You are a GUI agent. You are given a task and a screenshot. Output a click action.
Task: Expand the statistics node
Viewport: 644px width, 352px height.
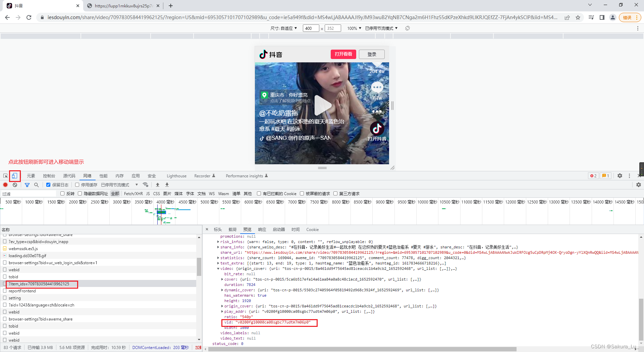(218, 258)
